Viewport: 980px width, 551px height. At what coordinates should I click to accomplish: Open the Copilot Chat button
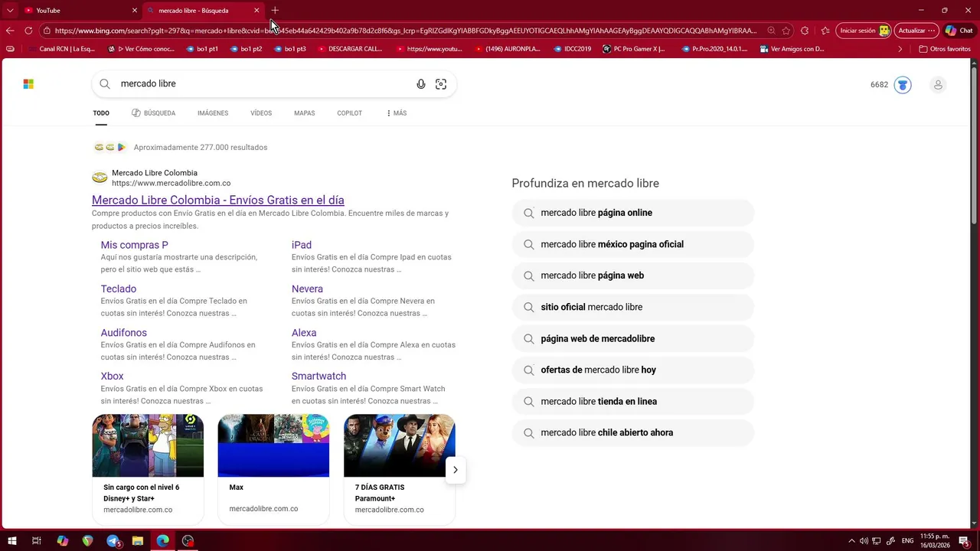[960, 31]
